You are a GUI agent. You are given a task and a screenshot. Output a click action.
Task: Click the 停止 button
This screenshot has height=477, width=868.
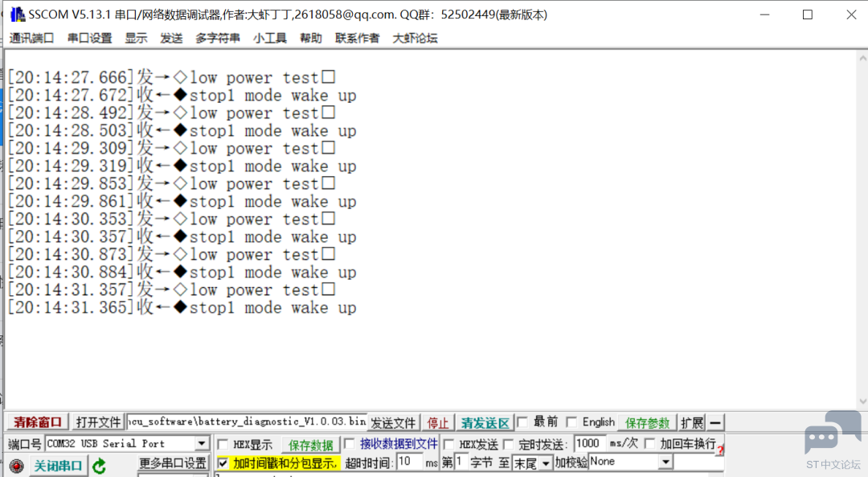(x=438, y=423)
